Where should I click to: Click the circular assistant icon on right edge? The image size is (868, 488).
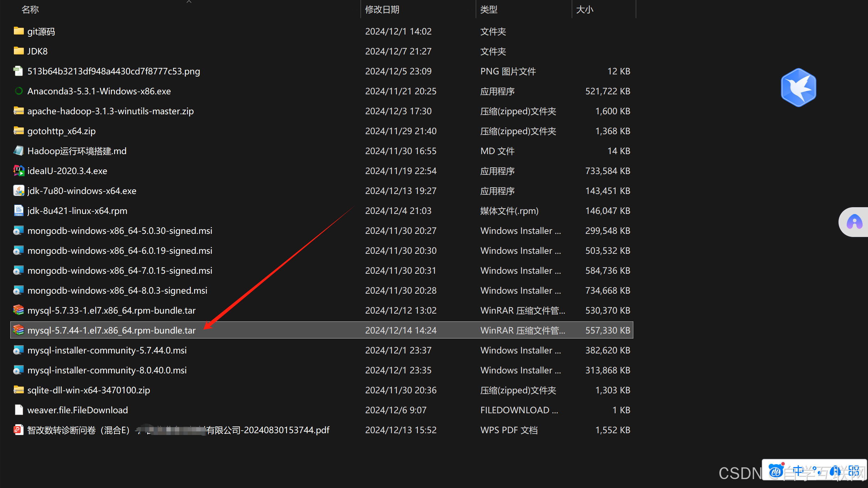(855, 222)
